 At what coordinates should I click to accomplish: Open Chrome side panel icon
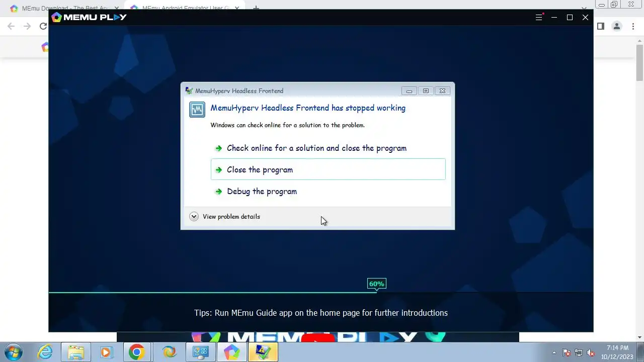[x=600, y=26]
